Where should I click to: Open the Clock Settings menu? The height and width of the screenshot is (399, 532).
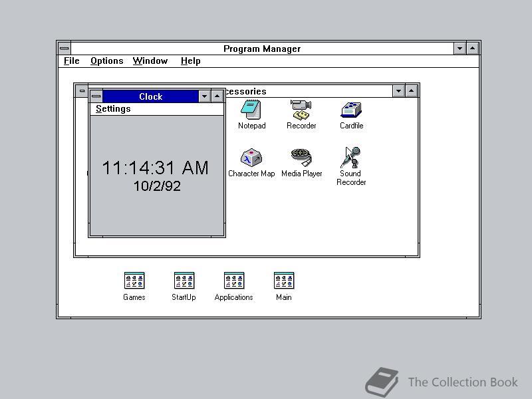point(113,109)
